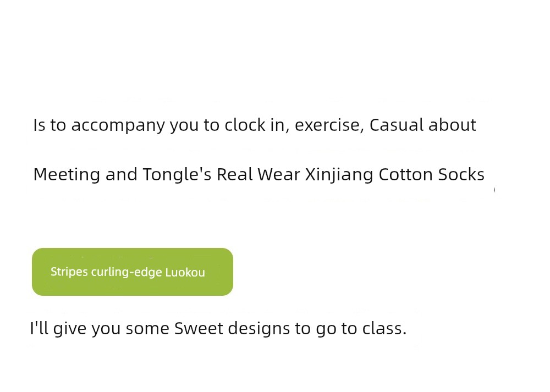Click the word "Socks" ending second line
Viewport: 550px width, 392px height.
[461, 174]
